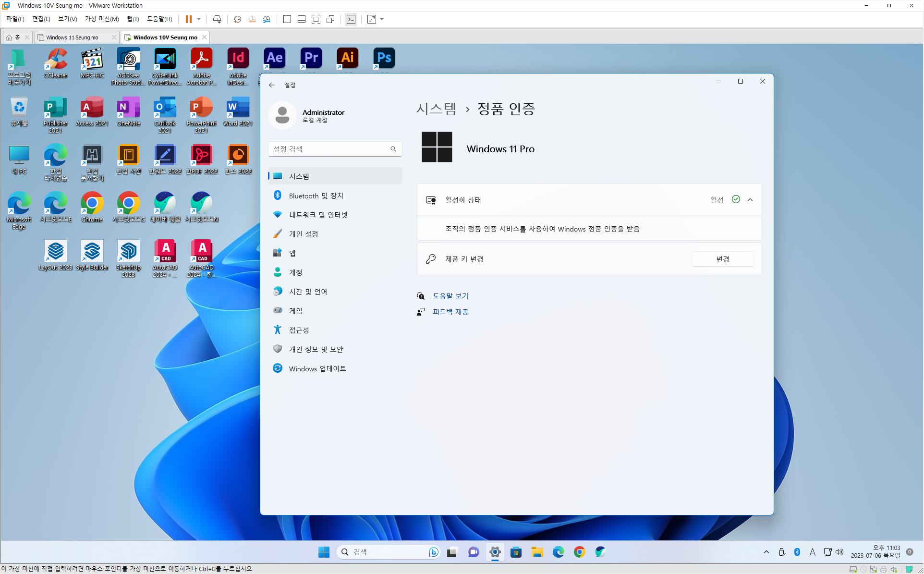
Task: Switch to the Windows 11 Seung mo tab
Action: pyautogui.click(x=72, y=37)
